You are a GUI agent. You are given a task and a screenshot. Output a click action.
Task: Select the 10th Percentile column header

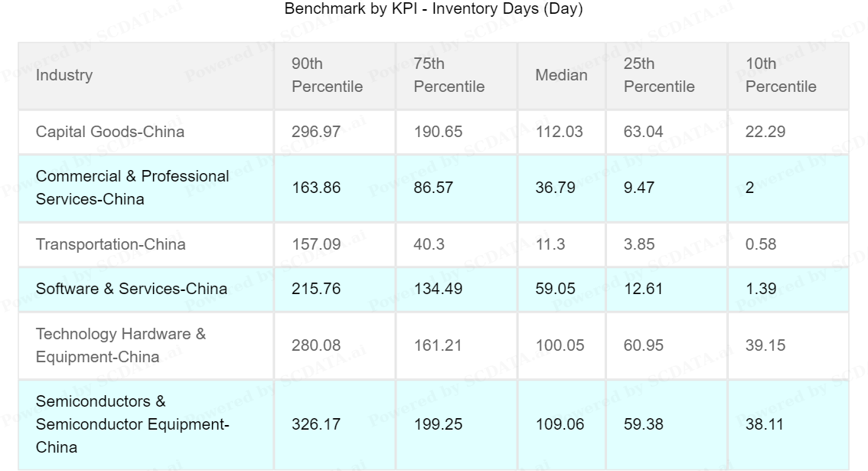click(x=781, y=75)
